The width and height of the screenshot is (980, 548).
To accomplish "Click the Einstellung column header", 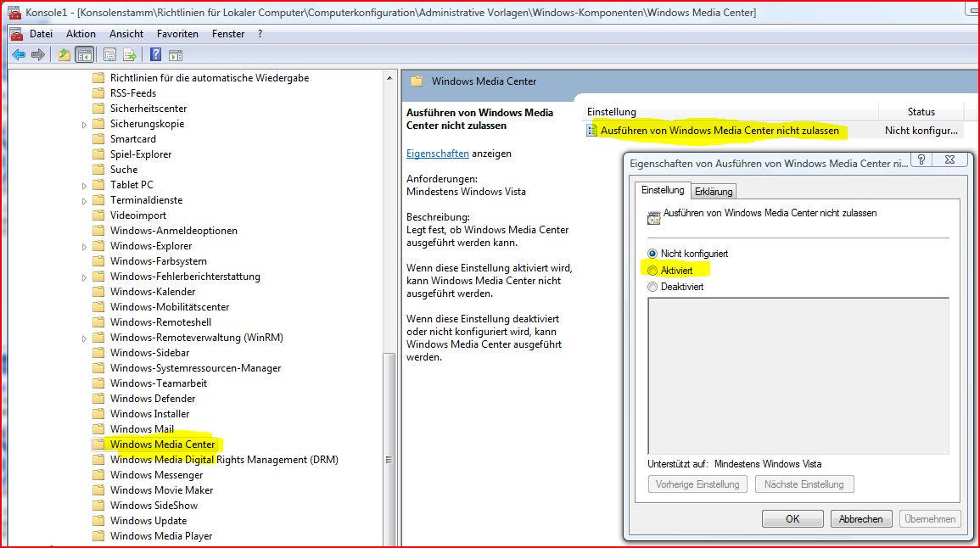I will click(x=731, y=112).
